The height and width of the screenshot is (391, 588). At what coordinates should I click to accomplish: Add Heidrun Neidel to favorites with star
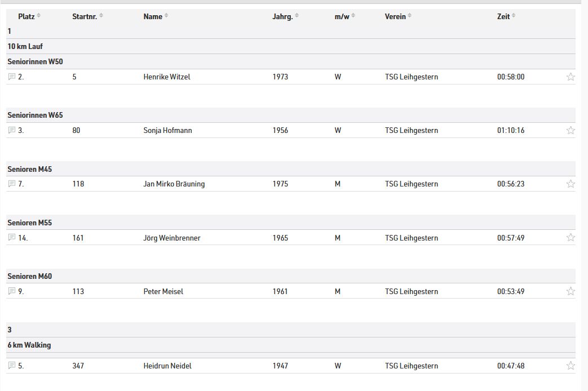[571, 366]
